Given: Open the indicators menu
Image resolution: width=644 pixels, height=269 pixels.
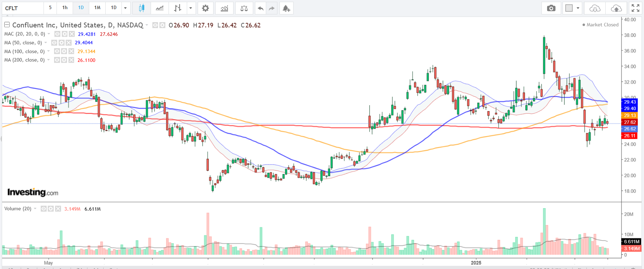Looking at the screenshot, I should (224, 8).
